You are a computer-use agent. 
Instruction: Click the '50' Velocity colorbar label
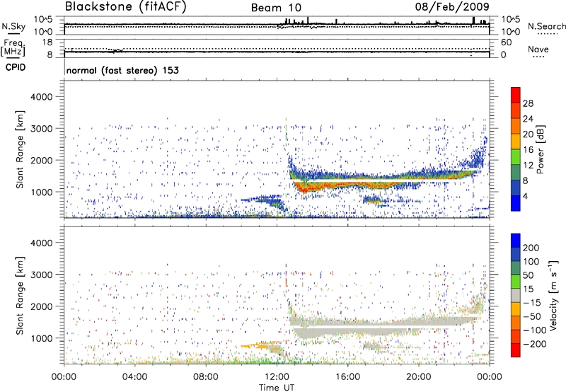pos(528,275)
